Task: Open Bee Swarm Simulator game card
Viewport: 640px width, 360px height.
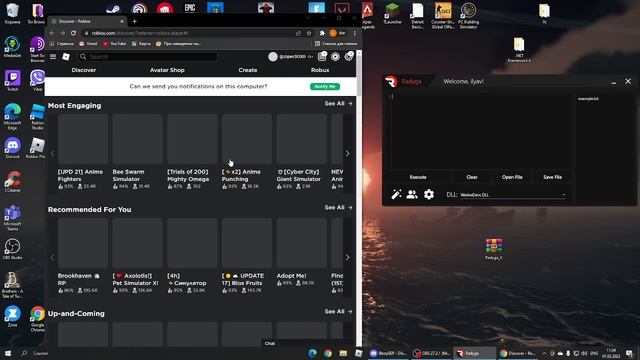Action: (x=137, y=151)
